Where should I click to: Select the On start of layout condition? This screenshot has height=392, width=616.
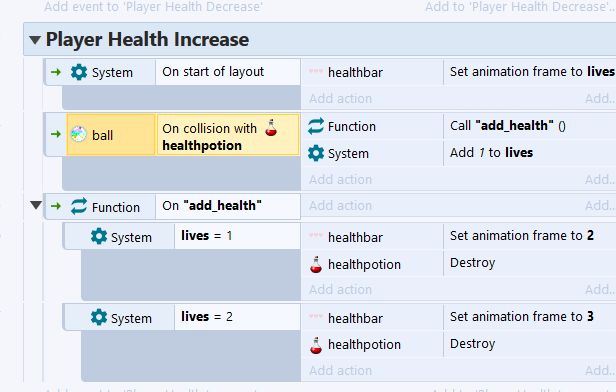(228, 72)
